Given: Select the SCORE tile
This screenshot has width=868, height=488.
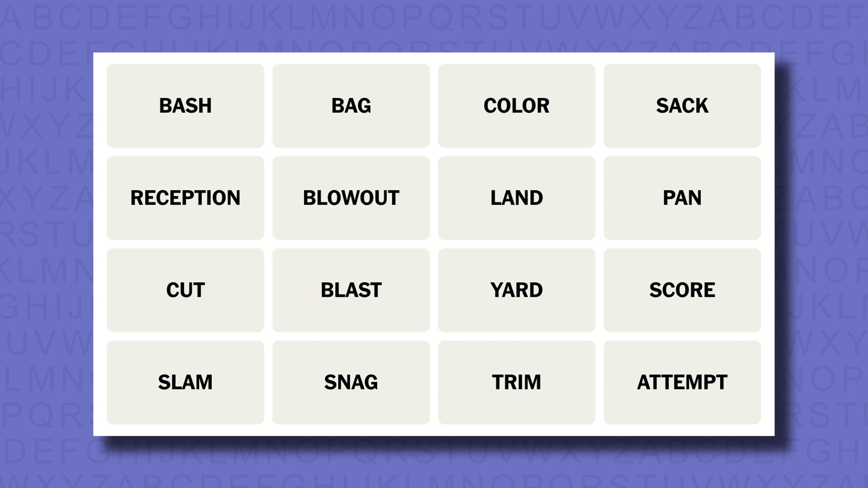Looking at the screenshot, I should click(x=682, y=290).
